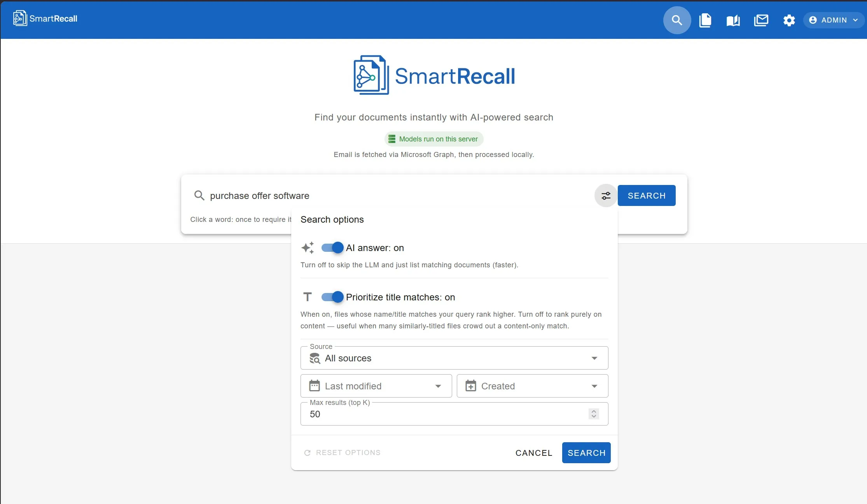Click the 'Prioritize title matches: on' label

(400, 297)
